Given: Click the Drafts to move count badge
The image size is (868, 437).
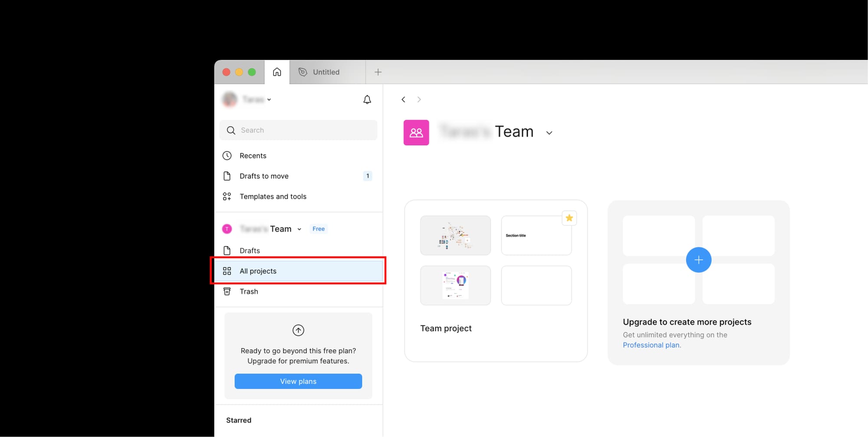Looking at the screenshot, I should pos(368,176).
